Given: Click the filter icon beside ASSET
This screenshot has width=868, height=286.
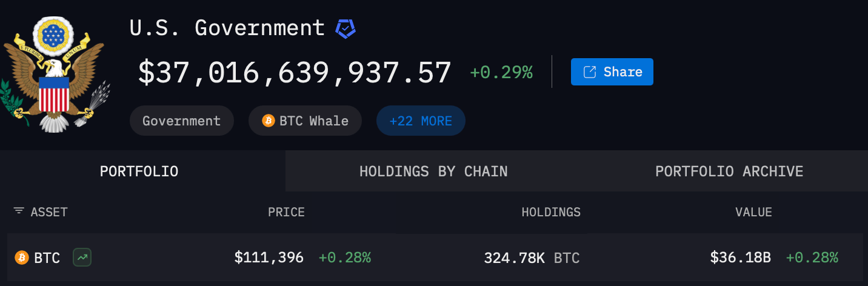Looking at the screenshot, I should 19,211.
